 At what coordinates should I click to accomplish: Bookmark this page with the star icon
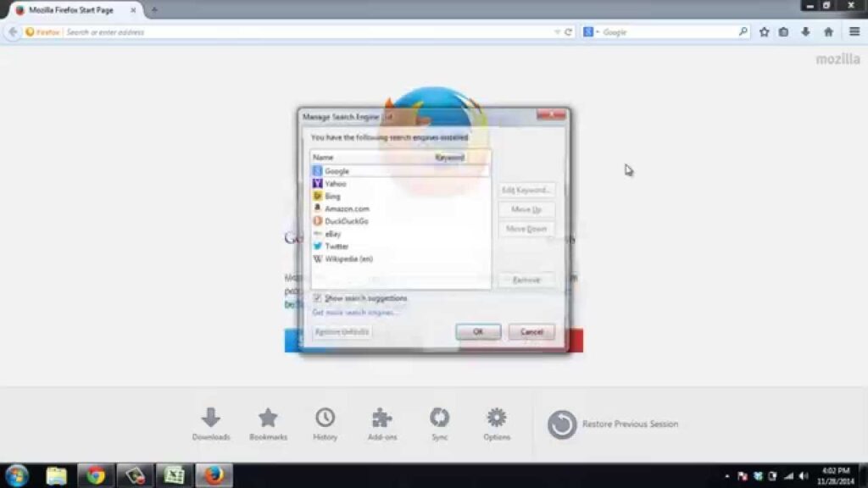(x=764, y=32)
